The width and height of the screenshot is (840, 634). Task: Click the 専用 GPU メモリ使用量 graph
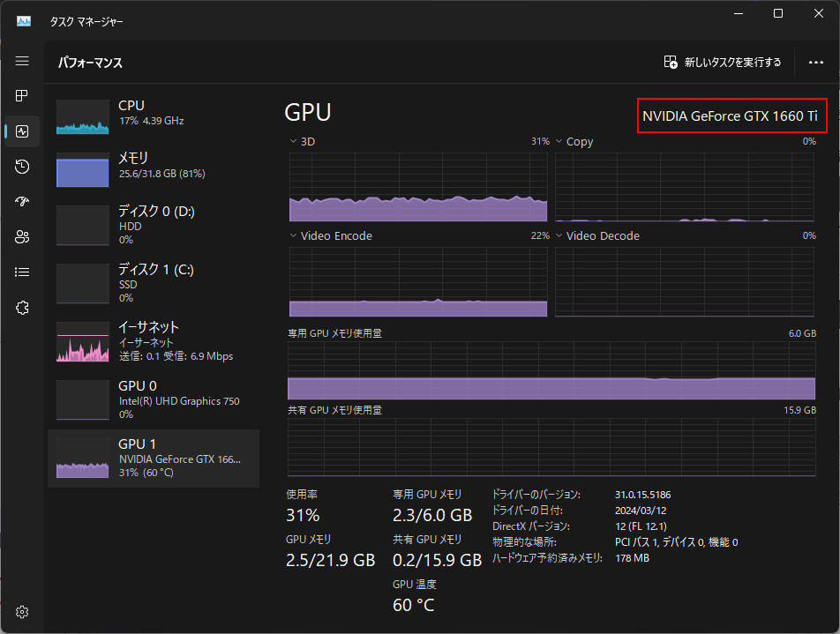(551, 370)
